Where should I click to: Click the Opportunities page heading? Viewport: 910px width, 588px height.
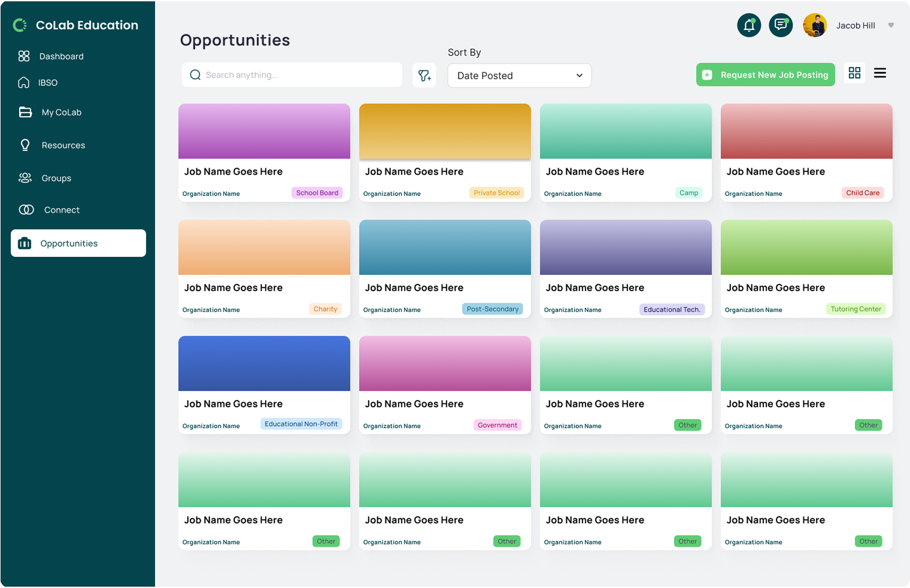[235, 40]
